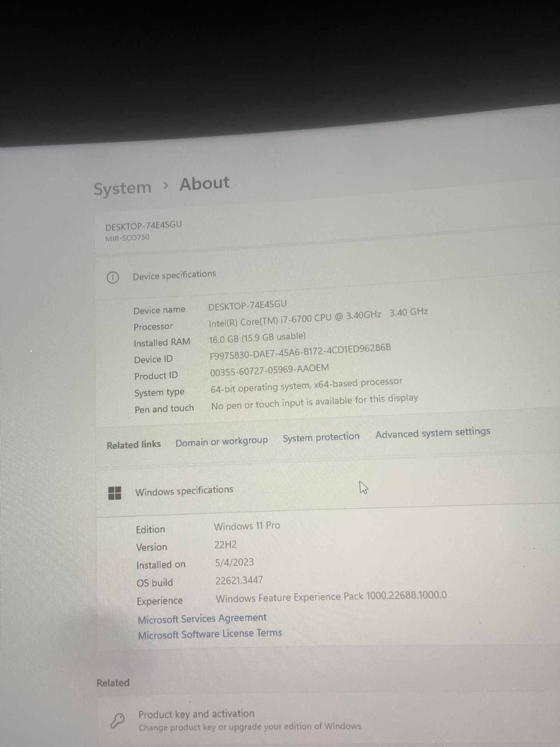
Task: Open Product key and activation entry
Action: (329, 720)
